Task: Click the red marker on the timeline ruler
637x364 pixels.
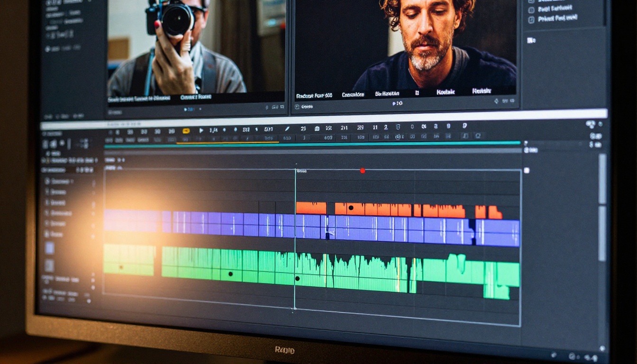Action: 363,171
